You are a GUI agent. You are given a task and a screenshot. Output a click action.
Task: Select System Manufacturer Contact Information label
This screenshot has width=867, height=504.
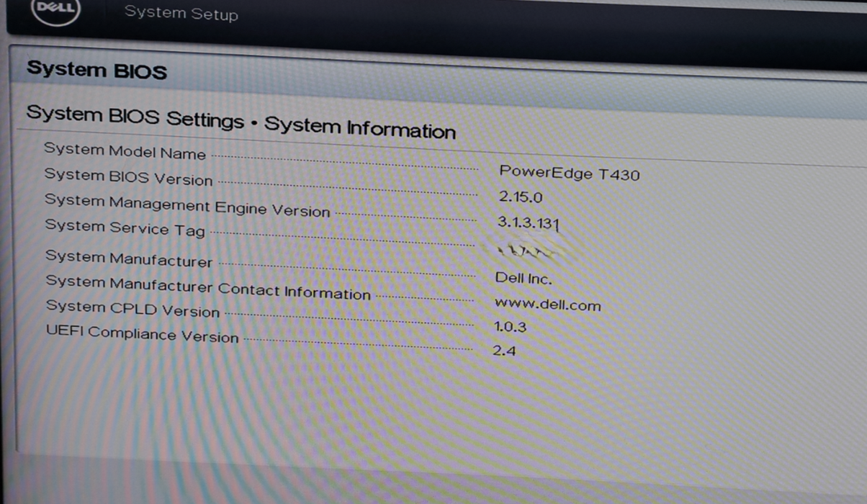pos(208,287)
